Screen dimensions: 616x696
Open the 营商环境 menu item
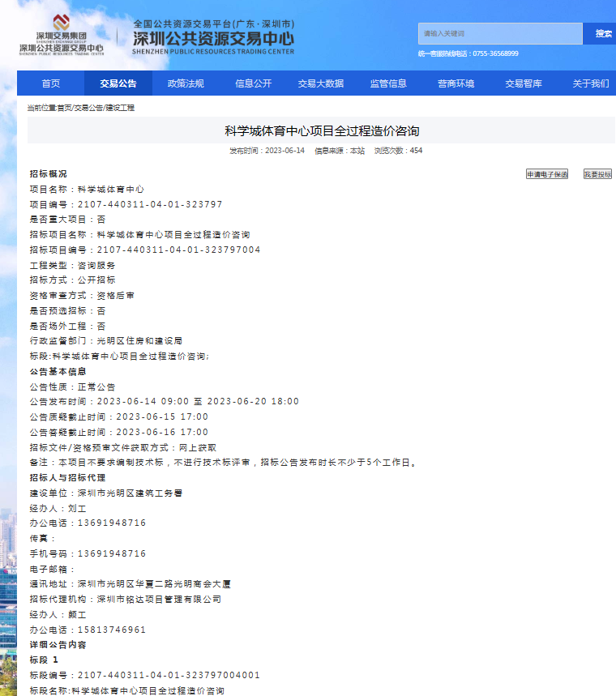tap(456, 83)
